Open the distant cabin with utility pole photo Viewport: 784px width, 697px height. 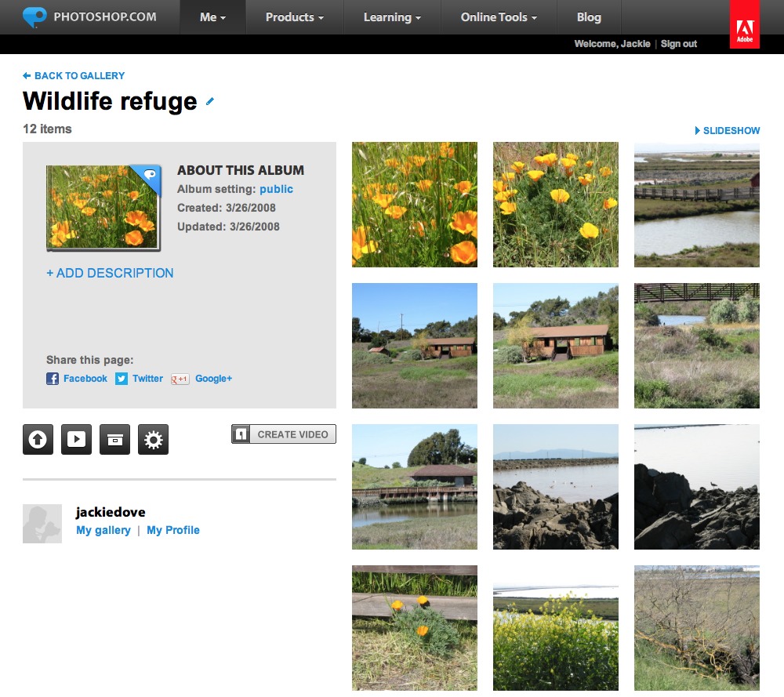(x=415, y=346)
